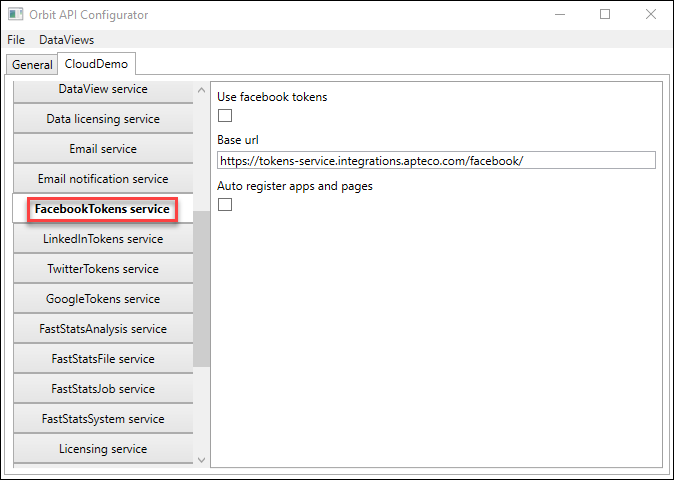Image resolution: width=674 pixels, height=480 pixels.
Task: Click the service list scroll up arrow
Action: pos(201,90)
